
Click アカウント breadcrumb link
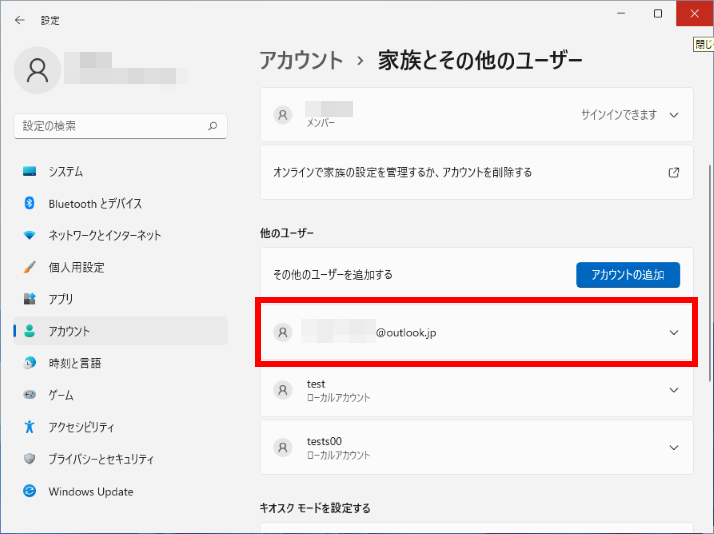click(x=301, y=61)
